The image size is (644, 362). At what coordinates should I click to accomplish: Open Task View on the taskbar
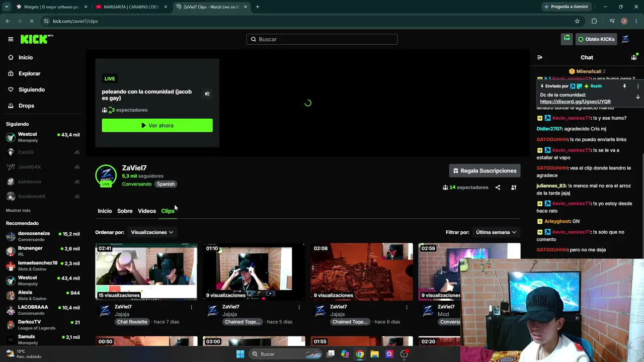(331, 354)
